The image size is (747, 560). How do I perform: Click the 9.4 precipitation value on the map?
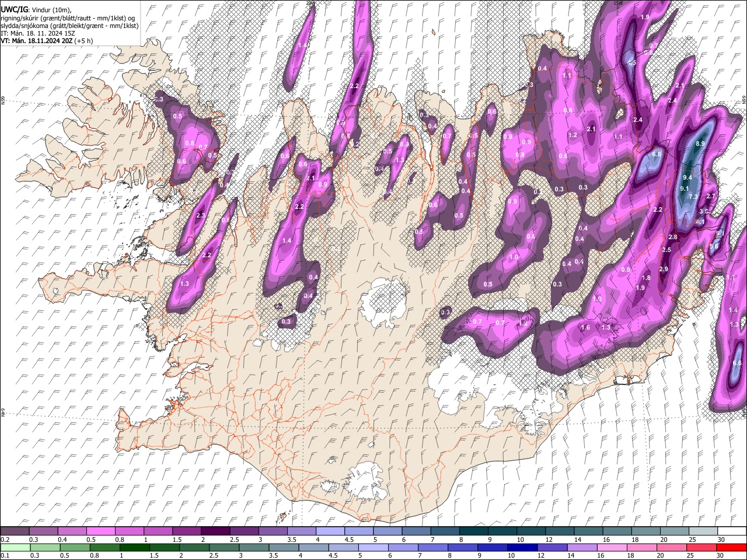(x=687, y=177)
